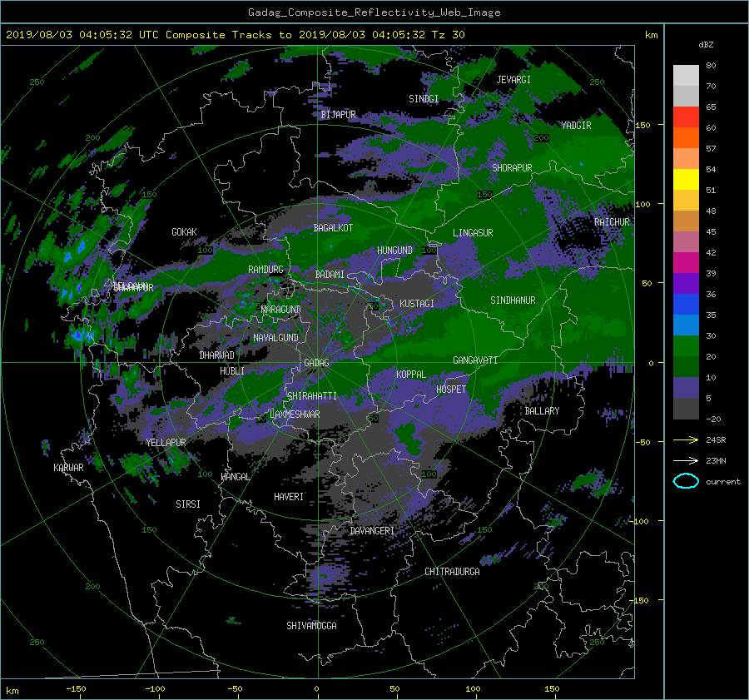Click the km unit label at bottom left
Image resolution: width=749 pixels, height=700 pixels.
[12, 692]
